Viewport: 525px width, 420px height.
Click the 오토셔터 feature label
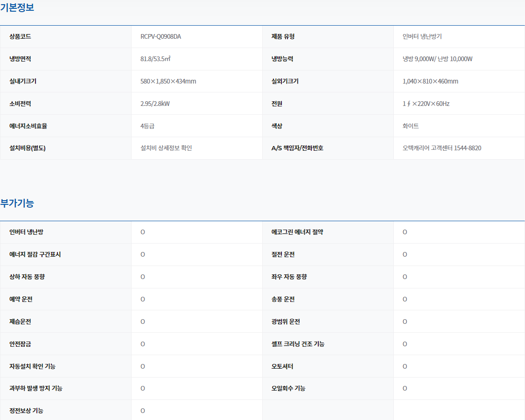tap(282, 366)
